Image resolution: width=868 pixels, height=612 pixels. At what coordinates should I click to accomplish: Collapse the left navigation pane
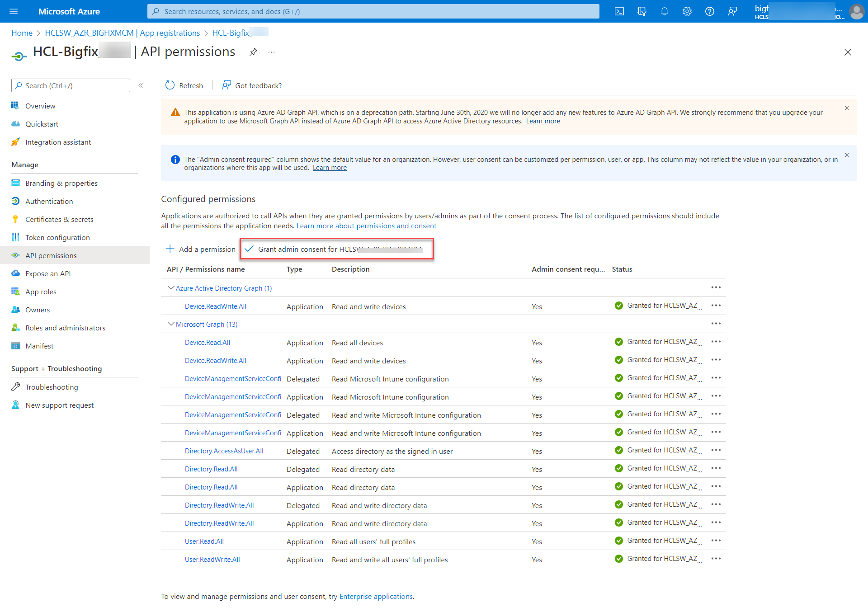click(141, 85)
